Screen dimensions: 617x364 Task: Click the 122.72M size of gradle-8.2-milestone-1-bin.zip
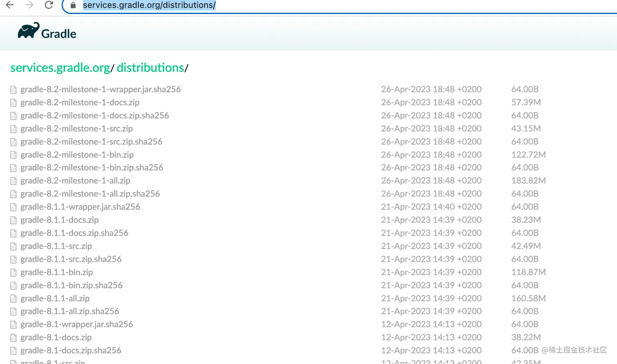528,154
